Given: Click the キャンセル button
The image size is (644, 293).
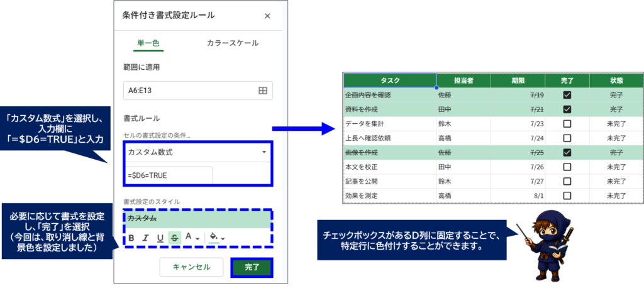Looking at the screenshot, I should [x=191, y=267].
